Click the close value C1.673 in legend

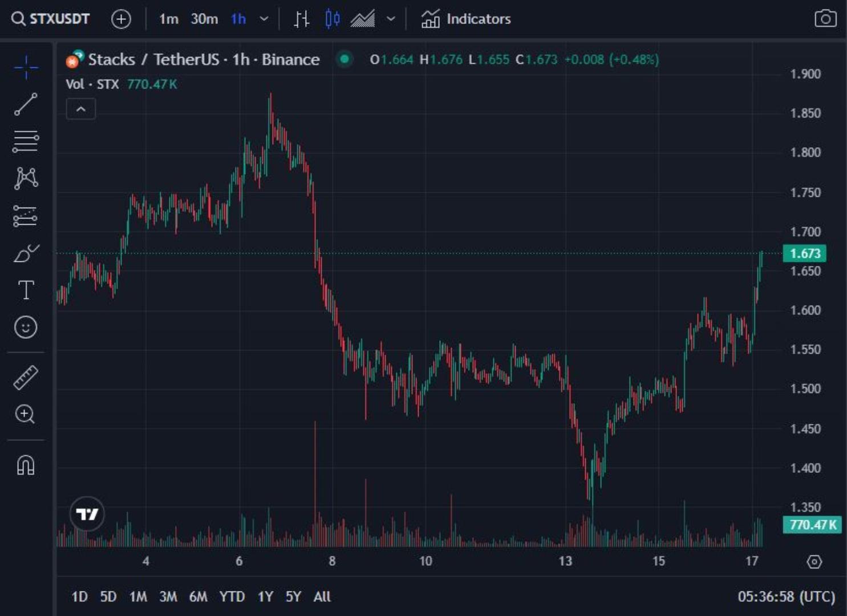pos(537,59)
